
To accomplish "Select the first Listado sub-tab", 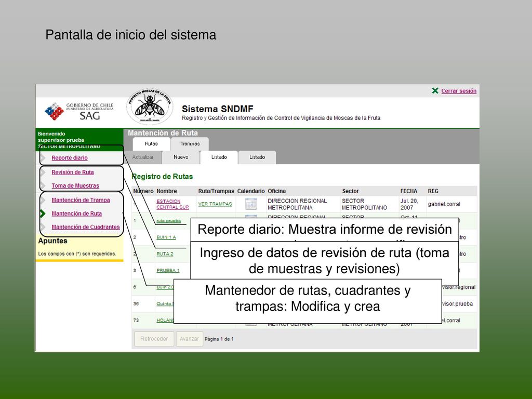I will (219, 157).
